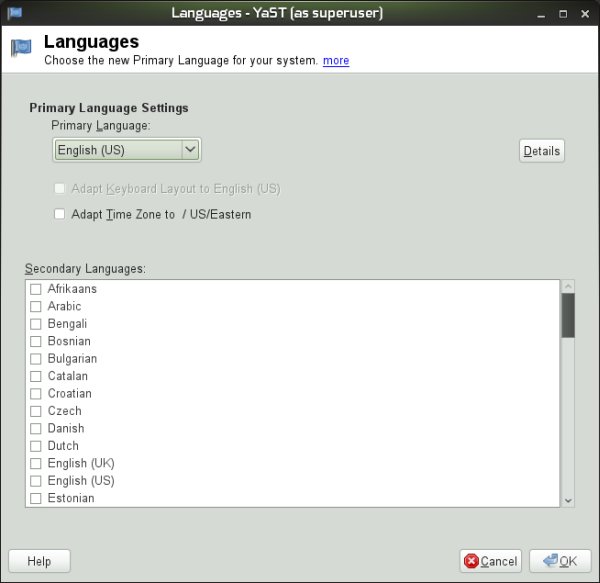Viewport: 600px width, 583px height.
Task: Tick the Czech language checkbox
Action: tap(36, 411)
